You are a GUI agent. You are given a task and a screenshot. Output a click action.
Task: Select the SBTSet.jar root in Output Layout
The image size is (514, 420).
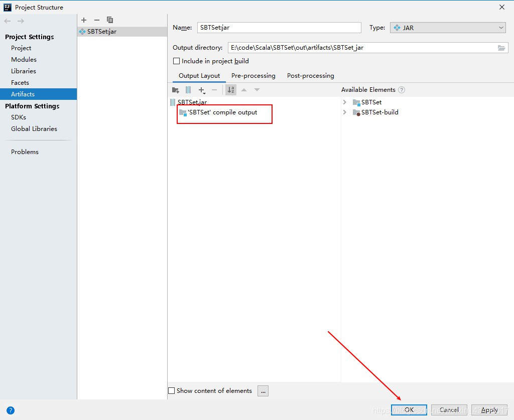192,102
